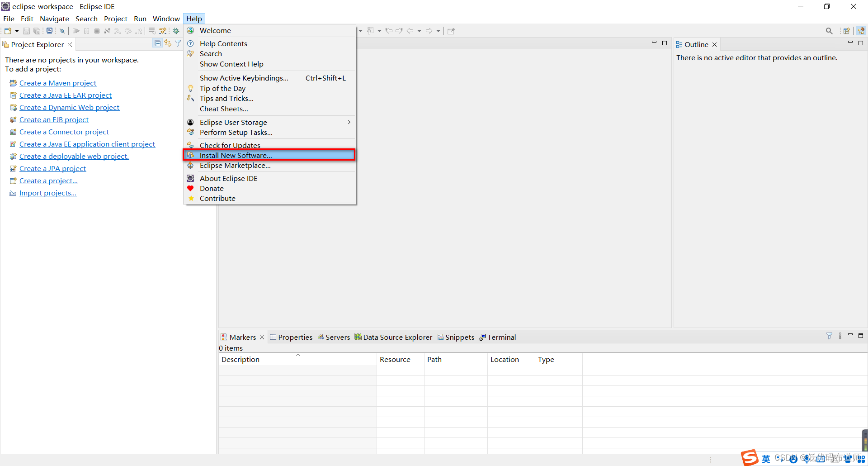
Task: Open the Markers View Menu dots
Action: [840, 336]
